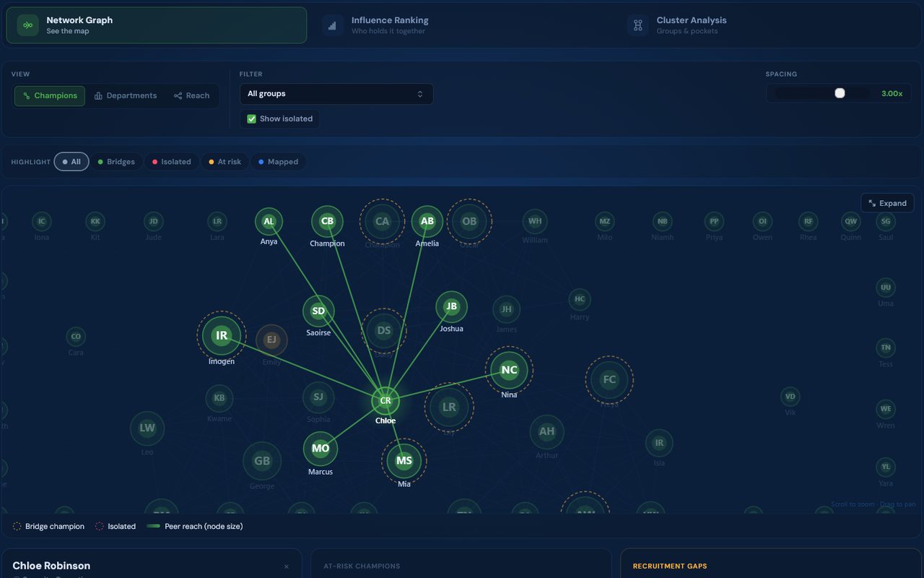Select the Sophia SJ node
This screenshot has width=924, height=578.
(318, 397)
